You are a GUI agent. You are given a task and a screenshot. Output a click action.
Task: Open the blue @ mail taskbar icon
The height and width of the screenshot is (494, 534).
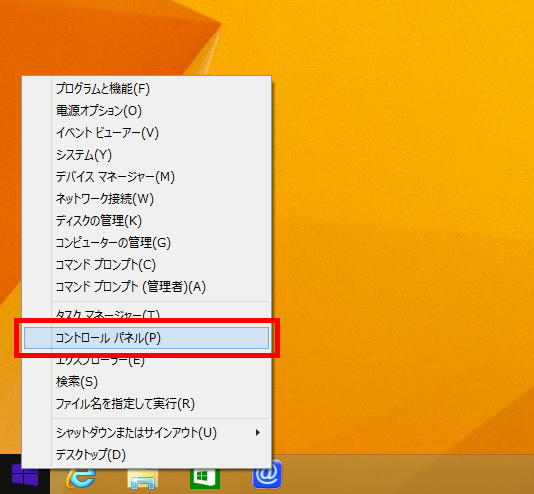(267, 475)
